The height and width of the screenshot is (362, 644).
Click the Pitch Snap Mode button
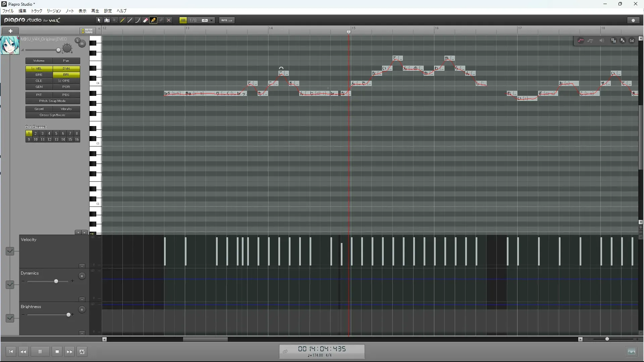(53, 101)
